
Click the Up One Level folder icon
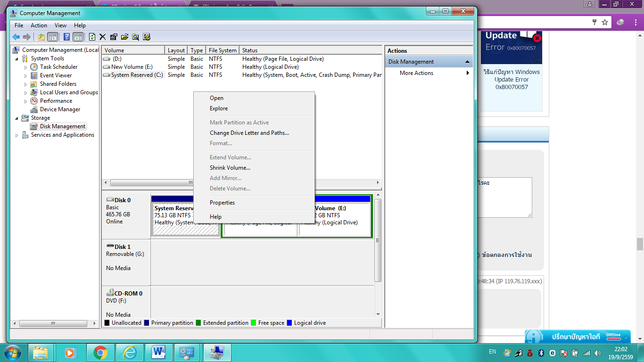(41, 37)
